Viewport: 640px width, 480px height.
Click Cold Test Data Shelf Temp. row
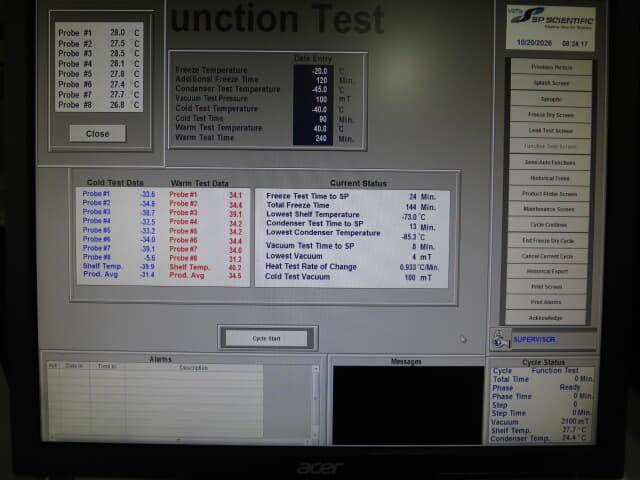[x=119, y=266]
